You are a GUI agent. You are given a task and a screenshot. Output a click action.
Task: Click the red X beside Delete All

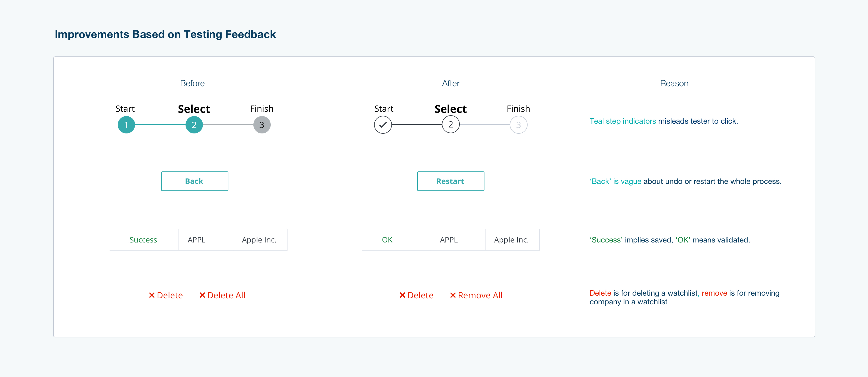202,295
